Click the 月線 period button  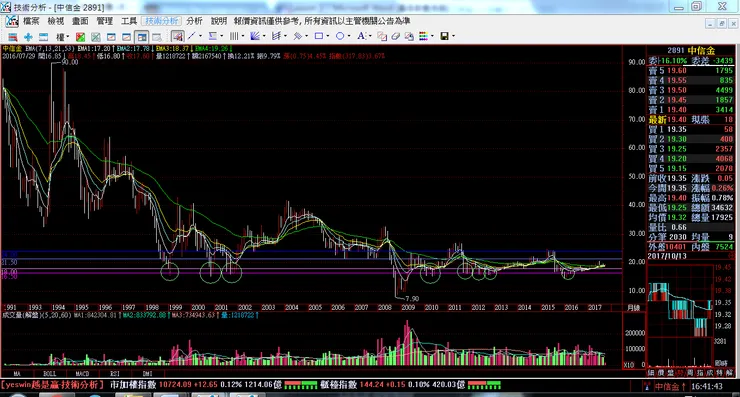[x=633, y=308]
